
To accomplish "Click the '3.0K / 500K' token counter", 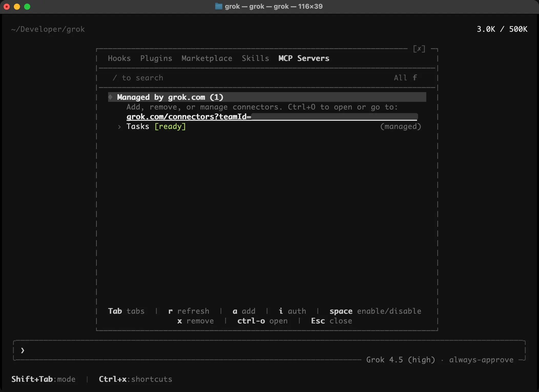I will 502,29.
